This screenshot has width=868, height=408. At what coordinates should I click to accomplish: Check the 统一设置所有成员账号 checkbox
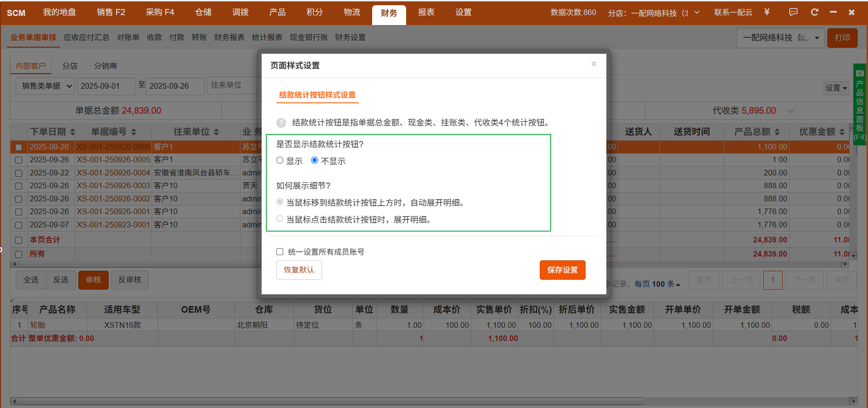tap(280, 252)
